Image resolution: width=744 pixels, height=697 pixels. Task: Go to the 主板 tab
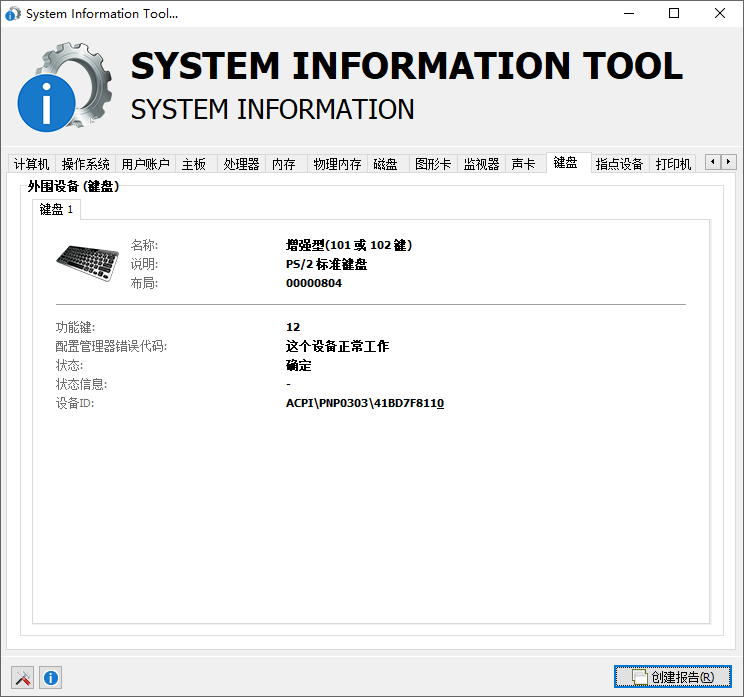click(x=194, y=164)
